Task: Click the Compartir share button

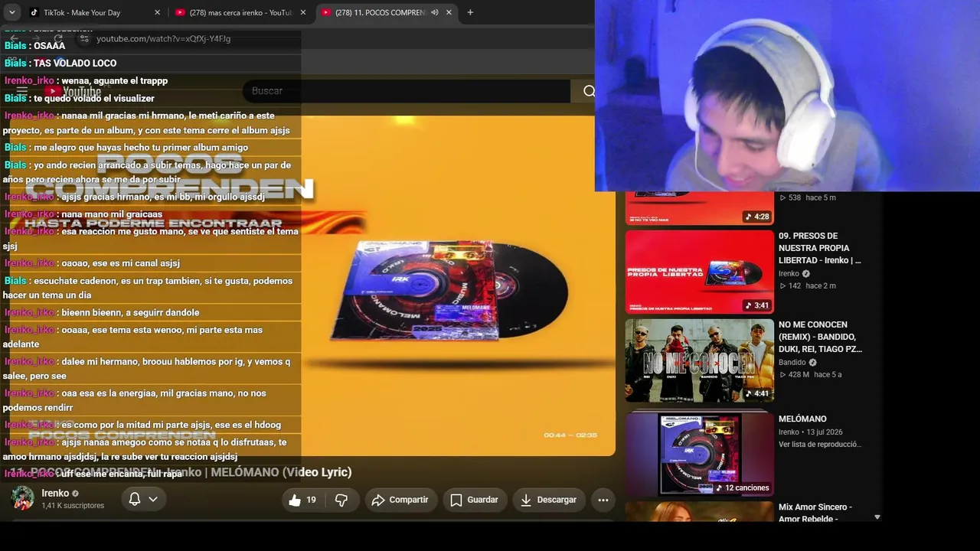Action: 400,500
